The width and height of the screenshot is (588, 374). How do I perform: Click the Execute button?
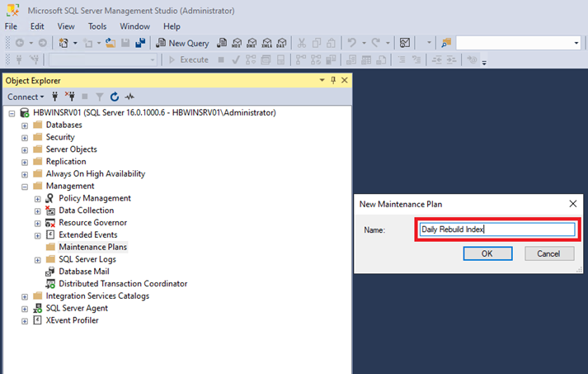189,59
